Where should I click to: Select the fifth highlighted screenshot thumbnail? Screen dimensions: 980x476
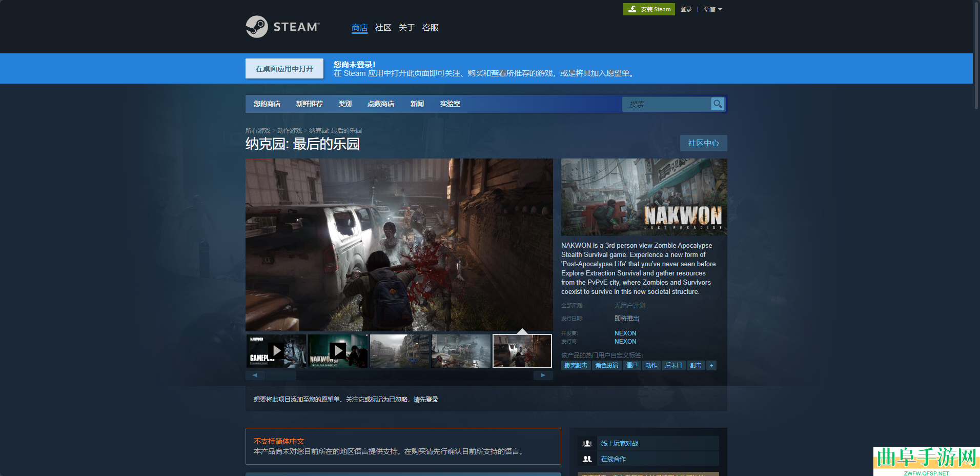(x=522, y=351)
